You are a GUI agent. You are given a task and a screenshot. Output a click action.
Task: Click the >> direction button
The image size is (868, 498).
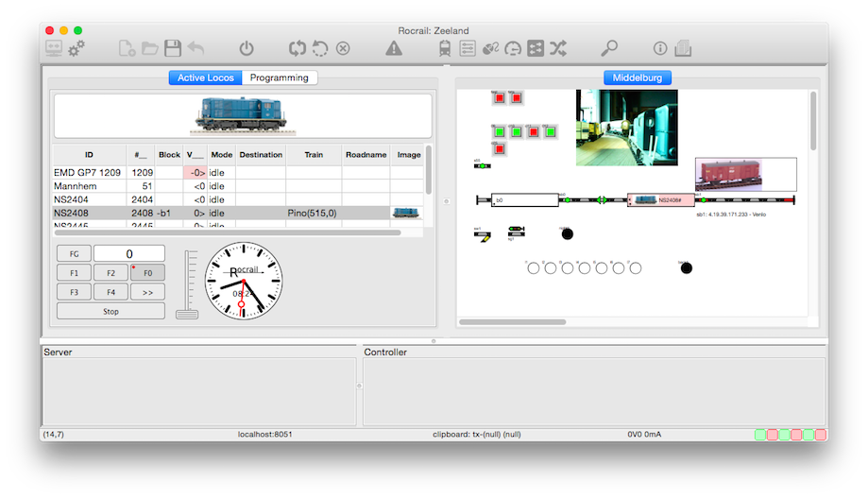pos(146,292)
